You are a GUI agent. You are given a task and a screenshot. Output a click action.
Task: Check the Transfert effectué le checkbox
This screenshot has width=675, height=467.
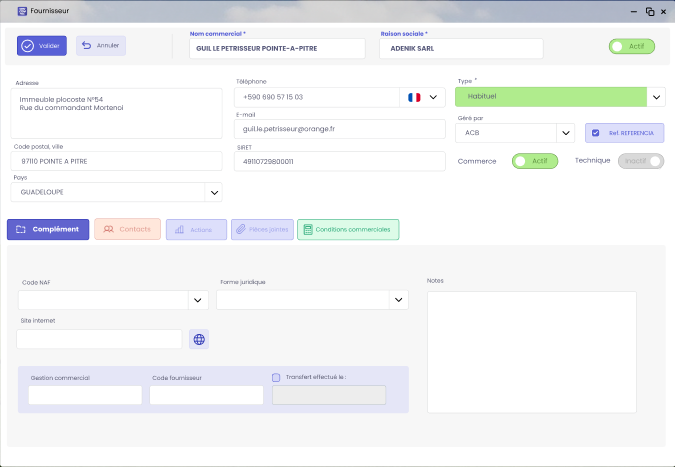coord(276,377)
